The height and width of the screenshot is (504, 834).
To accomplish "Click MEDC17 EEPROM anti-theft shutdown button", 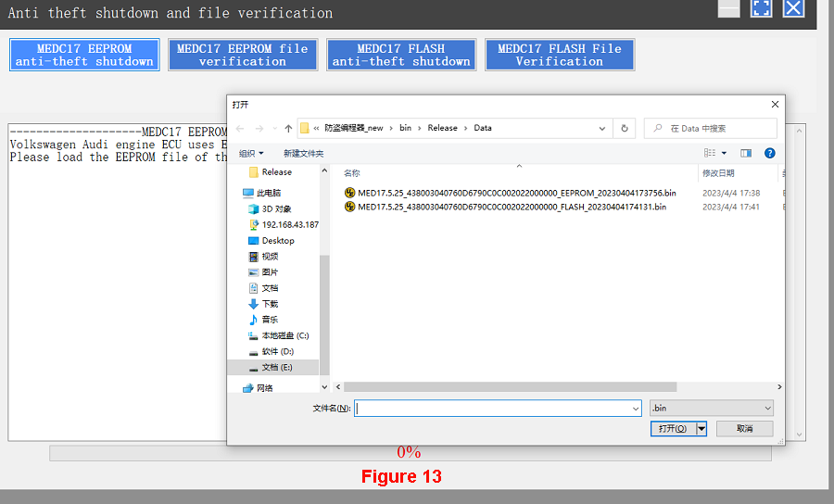I will [84, 55].
